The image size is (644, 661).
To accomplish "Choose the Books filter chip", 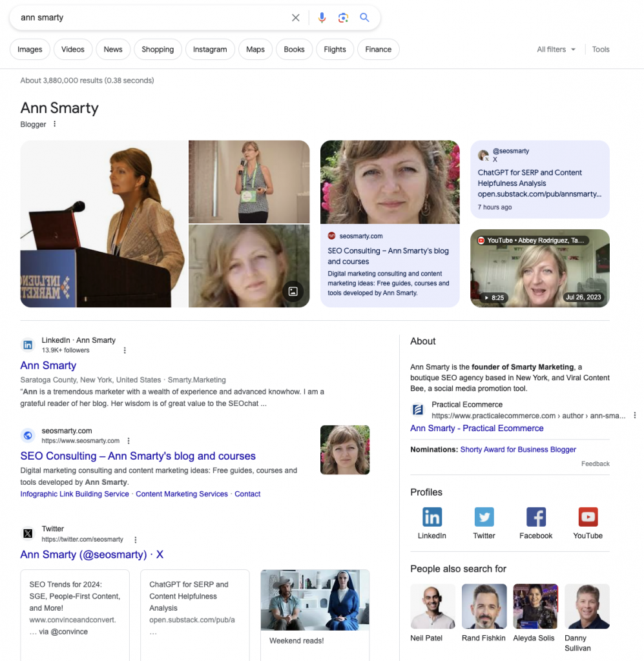I will (294, 49).
